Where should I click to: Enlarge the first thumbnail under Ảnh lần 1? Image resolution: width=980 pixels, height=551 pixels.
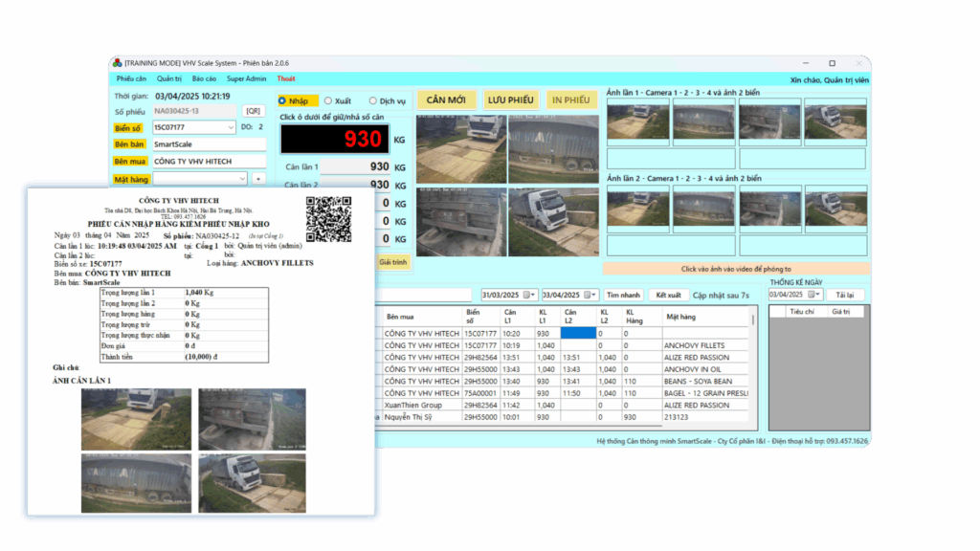(637, 121)
